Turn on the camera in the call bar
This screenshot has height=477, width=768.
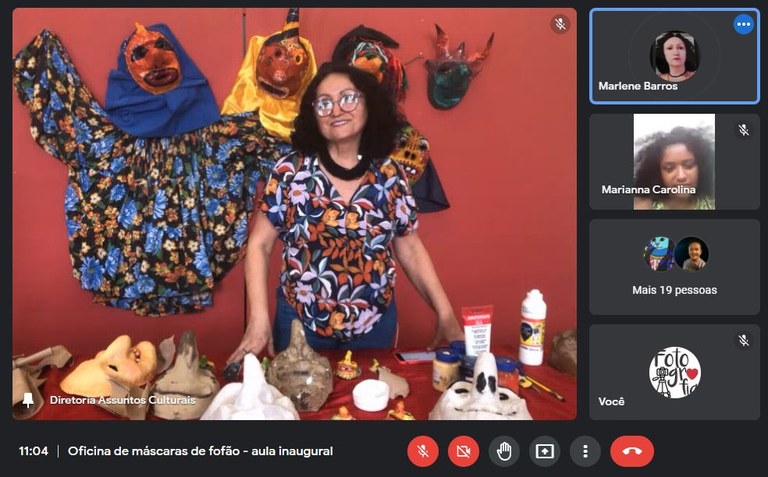click(463, 451)
